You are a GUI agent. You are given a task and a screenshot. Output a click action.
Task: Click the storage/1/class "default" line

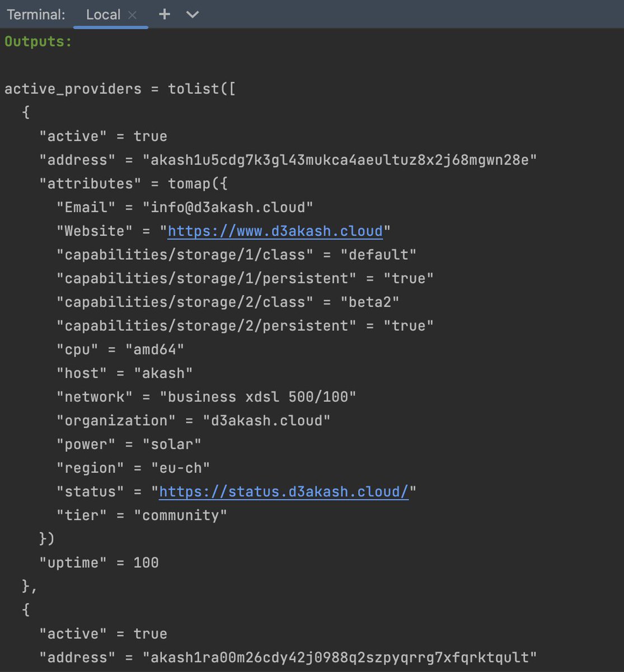(236, 255)
